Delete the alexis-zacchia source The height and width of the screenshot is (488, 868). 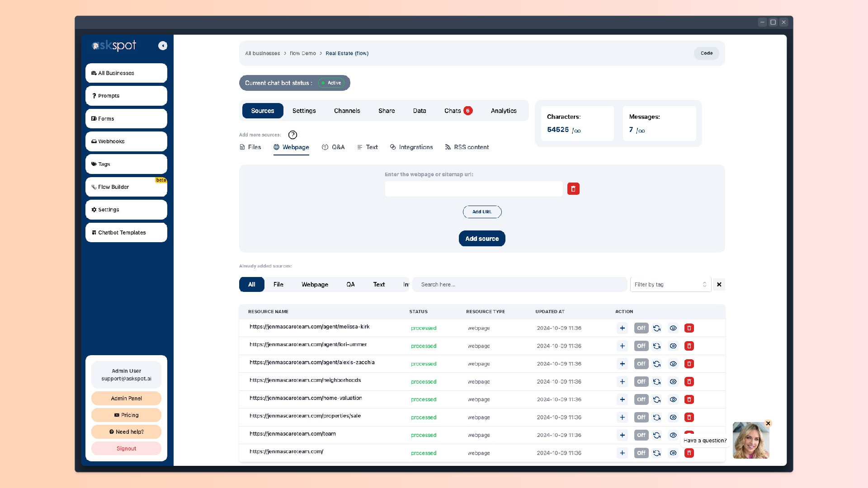[x=689, y=364]
